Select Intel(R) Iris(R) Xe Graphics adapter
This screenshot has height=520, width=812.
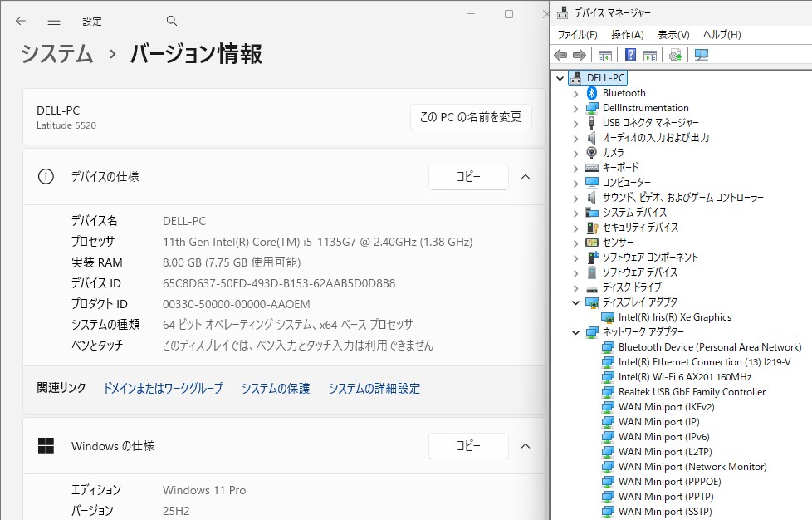(x=674, y=317)
